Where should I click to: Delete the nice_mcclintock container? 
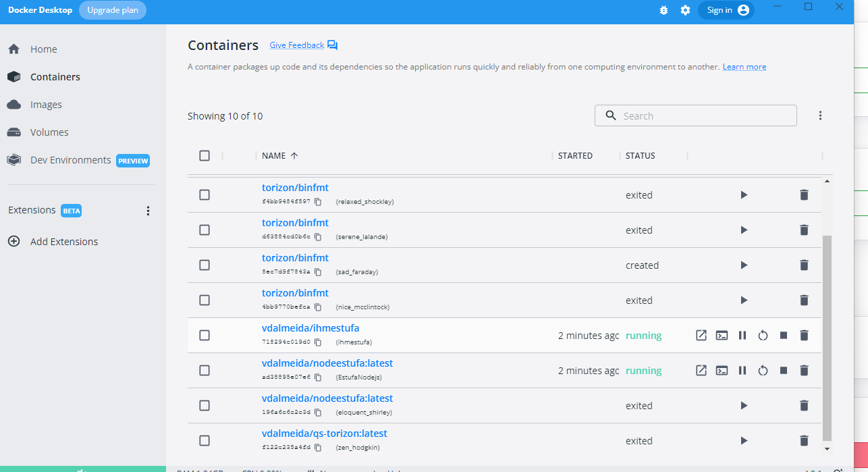[x=804, y=300]
